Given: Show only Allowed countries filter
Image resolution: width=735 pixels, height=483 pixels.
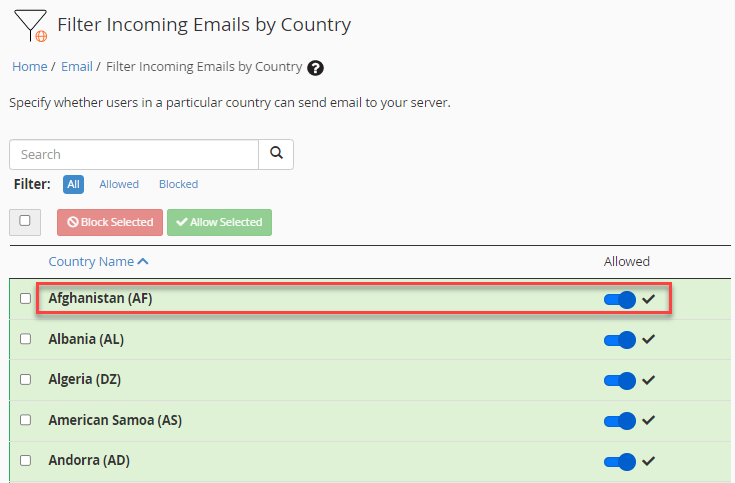Looking at the screenshot, I should point(119,184).
